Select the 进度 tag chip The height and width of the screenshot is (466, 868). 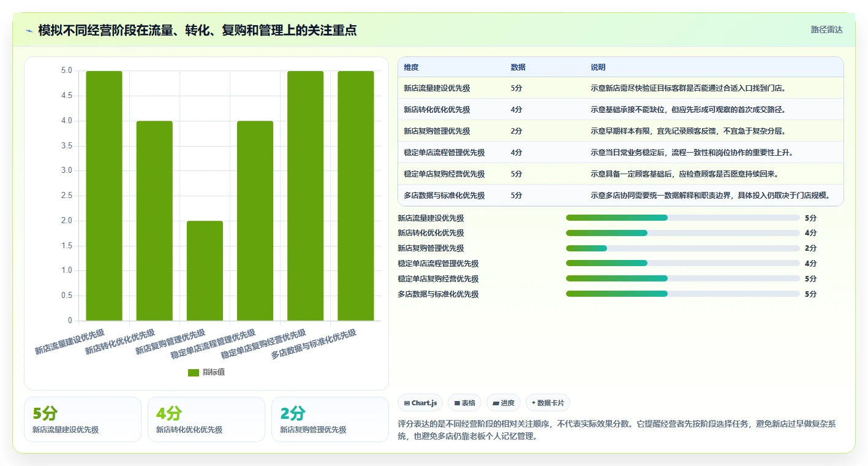point(504,403)
